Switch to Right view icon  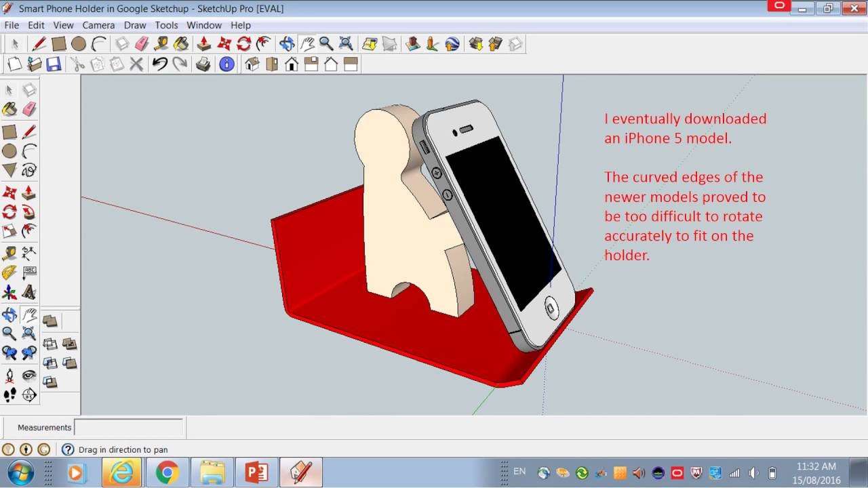[311, 64]
